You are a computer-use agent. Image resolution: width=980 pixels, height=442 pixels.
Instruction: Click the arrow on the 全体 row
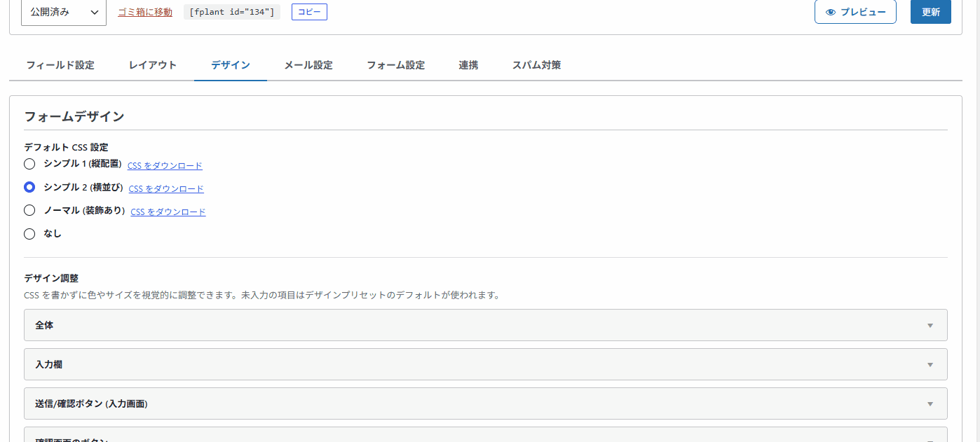[x=930, y=326]
